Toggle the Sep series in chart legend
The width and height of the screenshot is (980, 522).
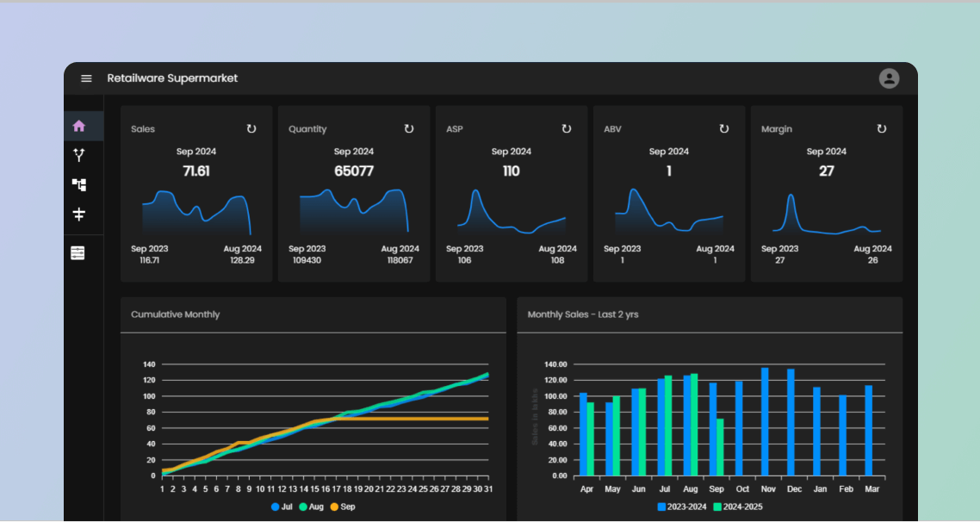342,506
